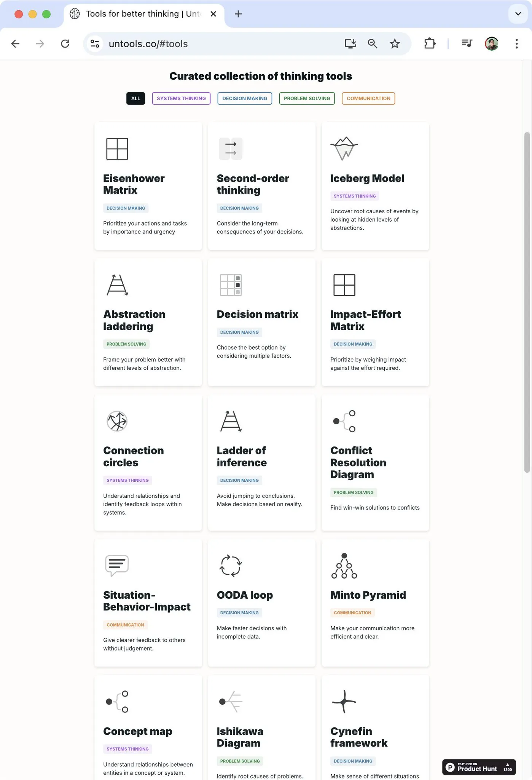
Task: Click the Eisenhower Matrix grid icon
Action: pos(117,149)
